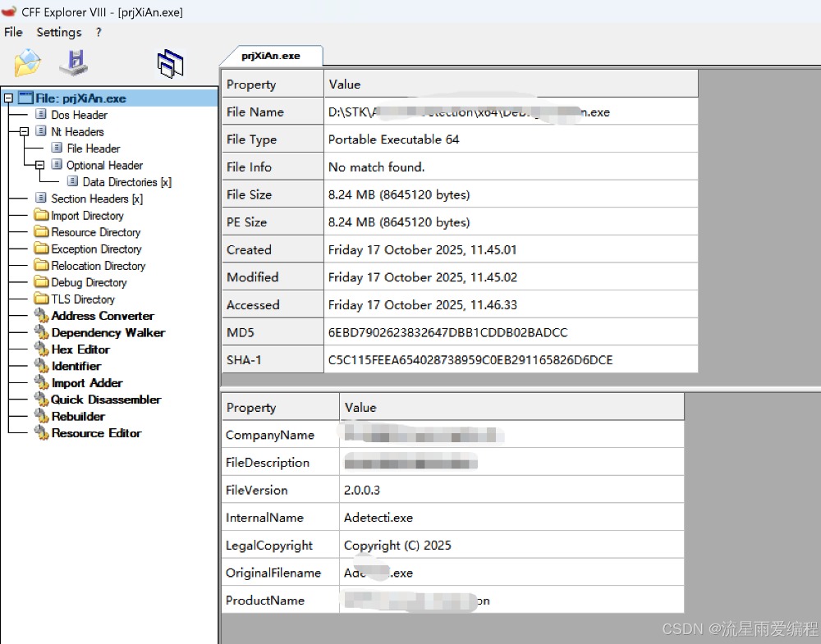Image resolution: width=821 pixels, height=644 pixels.
Task: Collapse the Optional Header tree node
Action: click(x=39, y=166)
